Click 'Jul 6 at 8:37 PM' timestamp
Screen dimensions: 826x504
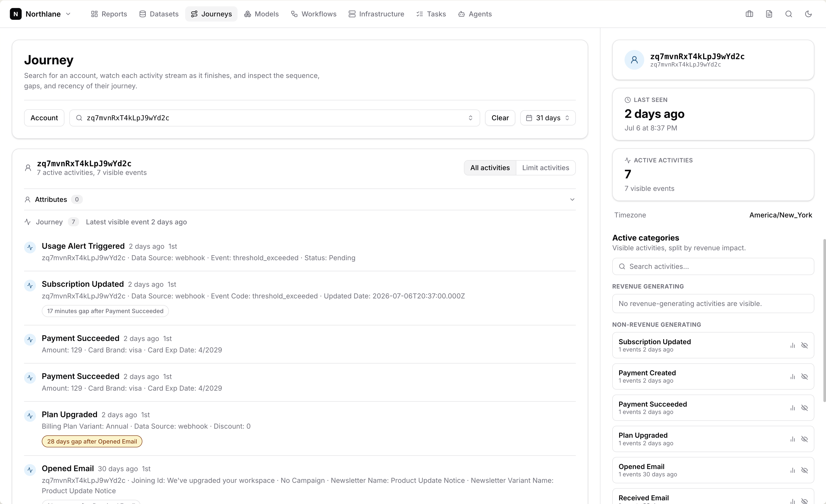651,128
